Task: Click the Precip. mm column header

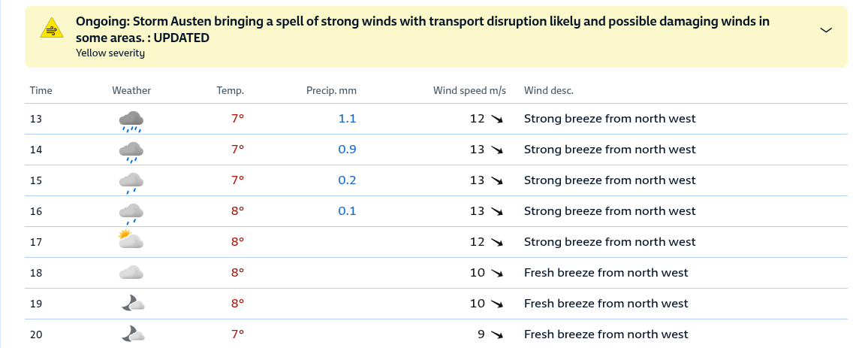Action: point(331,90)
